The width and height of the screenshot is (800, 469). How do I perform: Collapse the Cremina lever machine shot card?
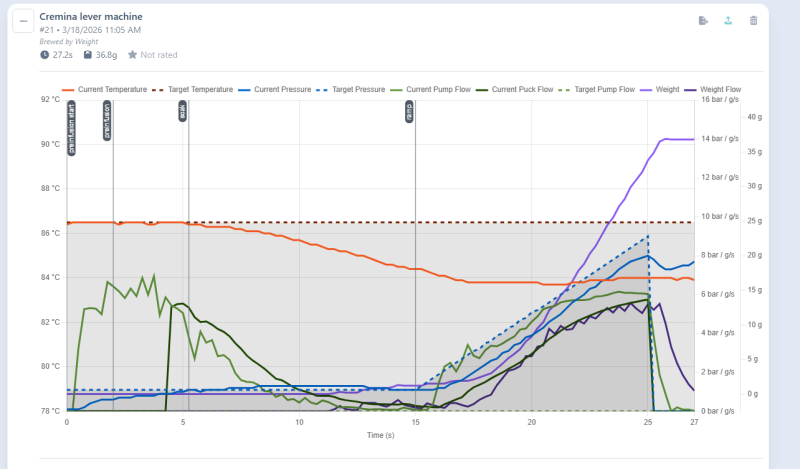[x=23, y=21]
